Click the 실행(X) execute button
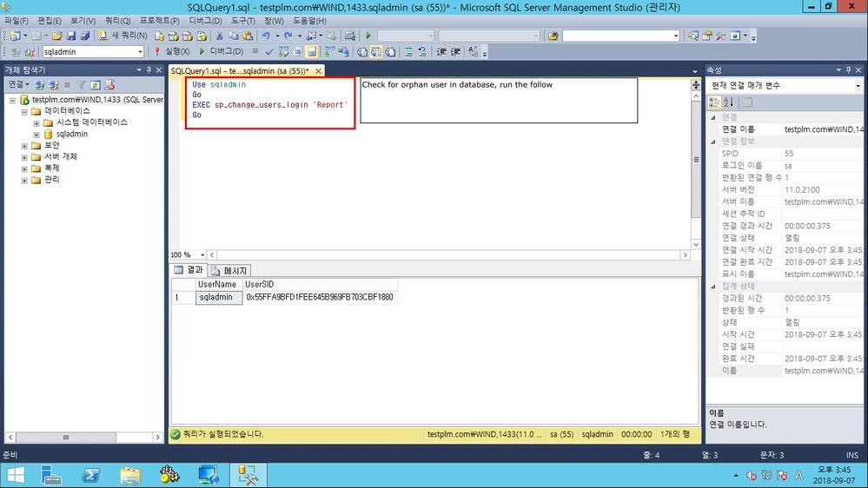Image resolution: width=868 pixels, height=488 pixels. pyautogui.click(x=172, y=51)
